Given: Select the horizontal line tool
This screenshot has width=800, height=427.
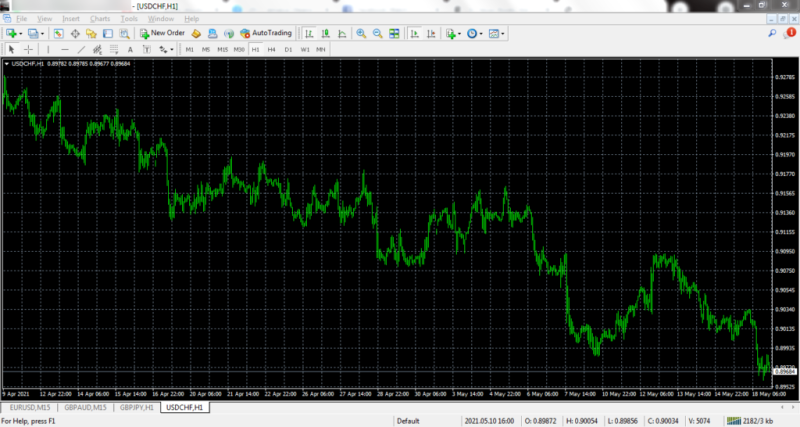Looking at the screenshot, I should pos(64,49).
